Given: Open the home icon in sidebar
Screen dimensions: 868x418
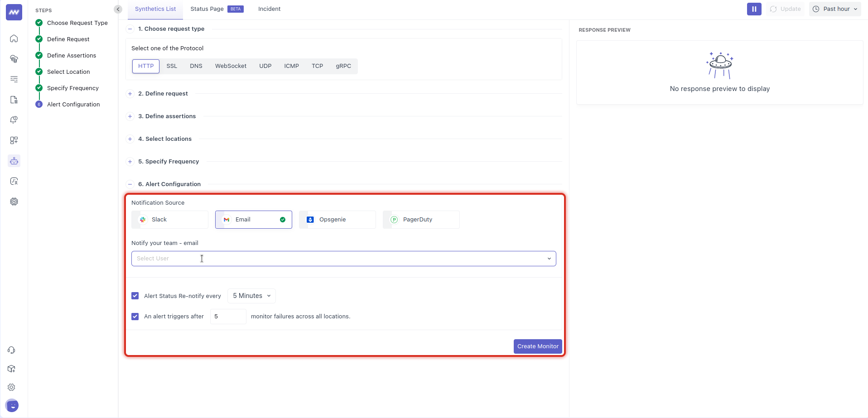Looking at the screenshot, I should click(14, 38).
